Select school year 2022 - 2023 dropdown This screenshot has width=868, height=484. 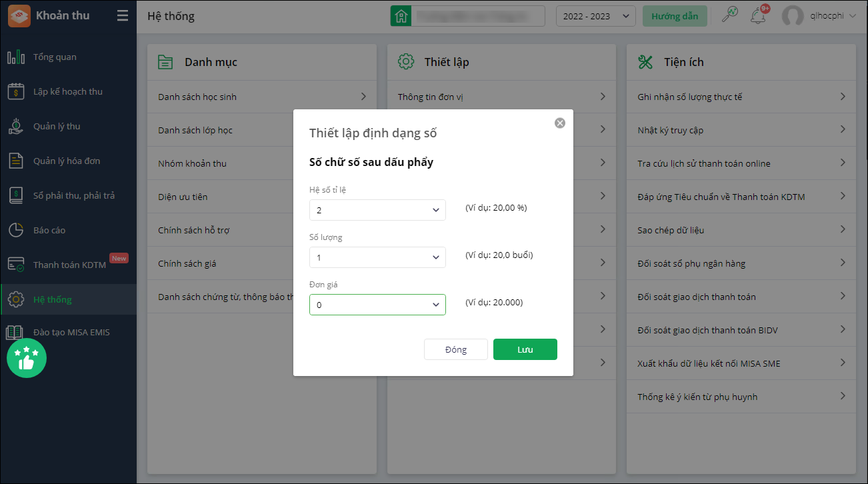point(595,16)
